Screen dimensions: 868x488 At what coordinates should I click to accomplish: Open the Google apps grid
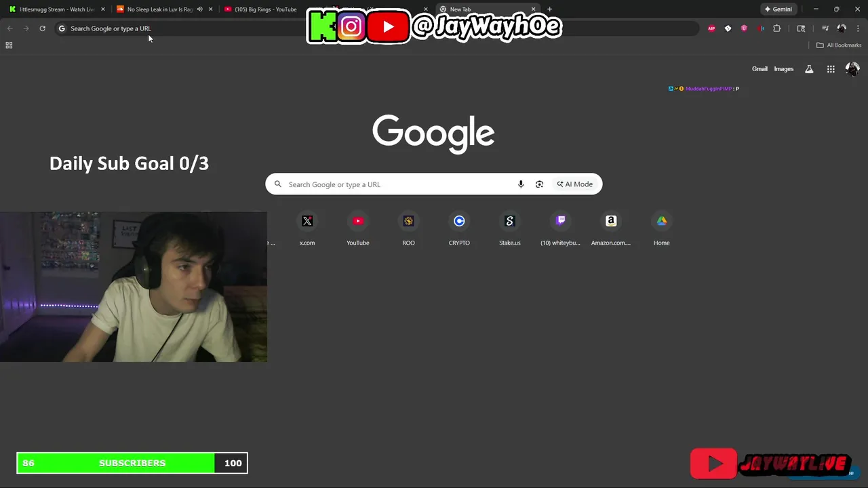click(831, 69)
